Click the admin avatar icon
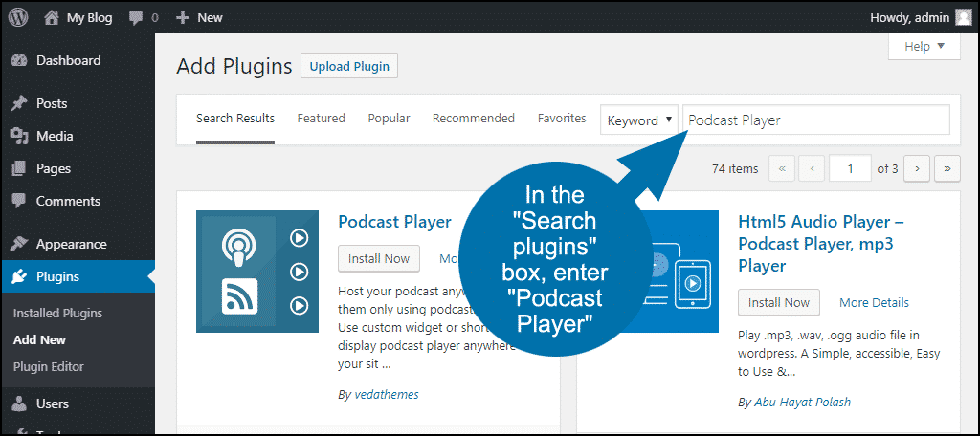This screenshot has height=436, width=980. point(963,17)
